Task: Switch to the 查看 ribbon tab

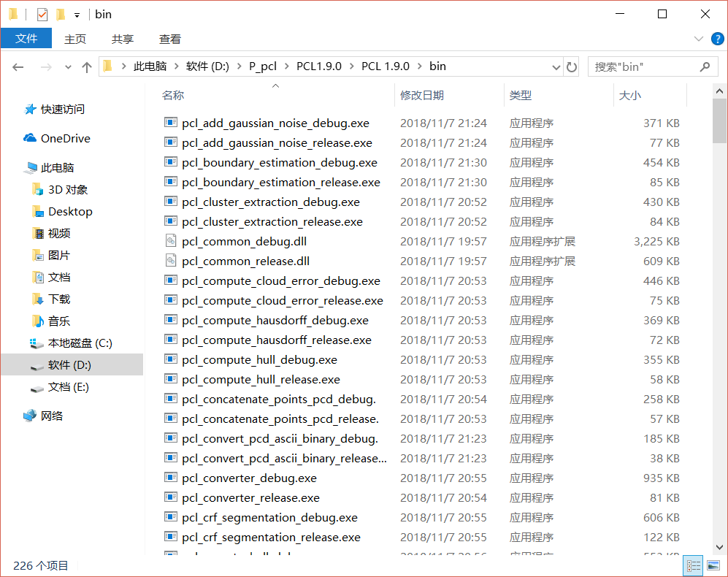Action: (170, 39)
